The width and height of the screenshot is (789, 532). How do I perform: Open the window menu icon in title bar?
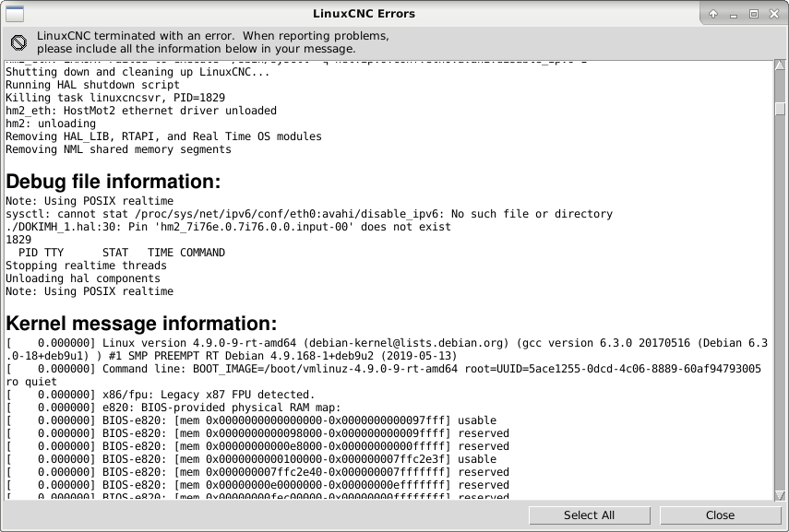[x=15, y=14]
